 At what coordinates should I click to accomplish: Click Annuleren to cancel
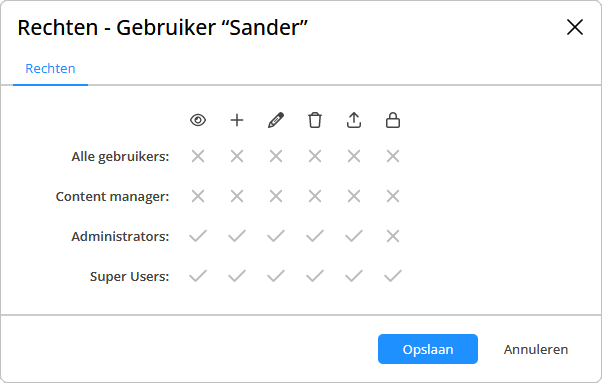536,349
